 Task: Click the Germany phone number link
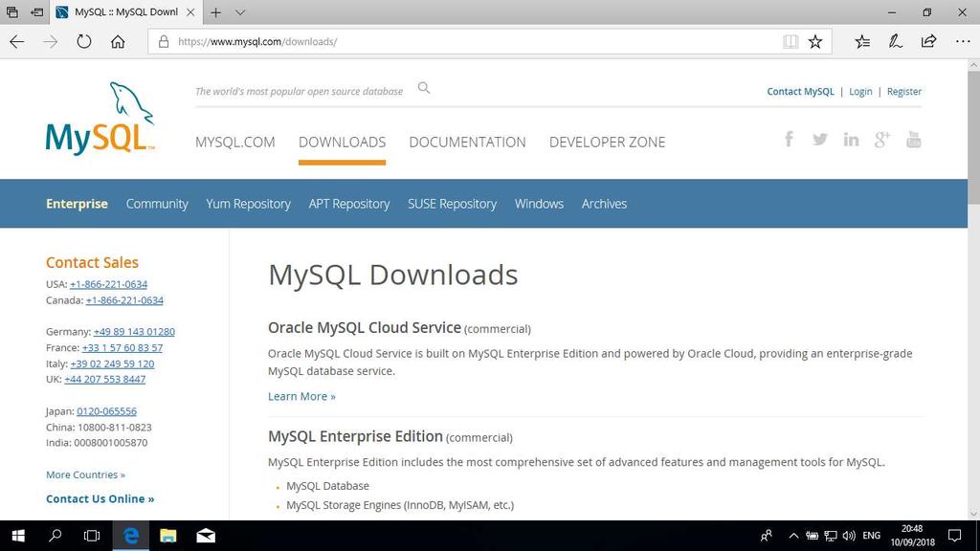pyautogui.click(x=134, y=332)
